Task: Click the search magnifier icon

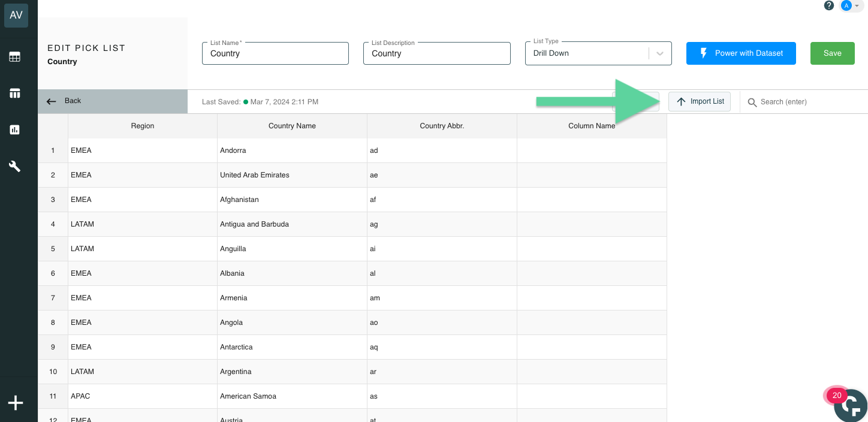Action: (x=752, y=102)
